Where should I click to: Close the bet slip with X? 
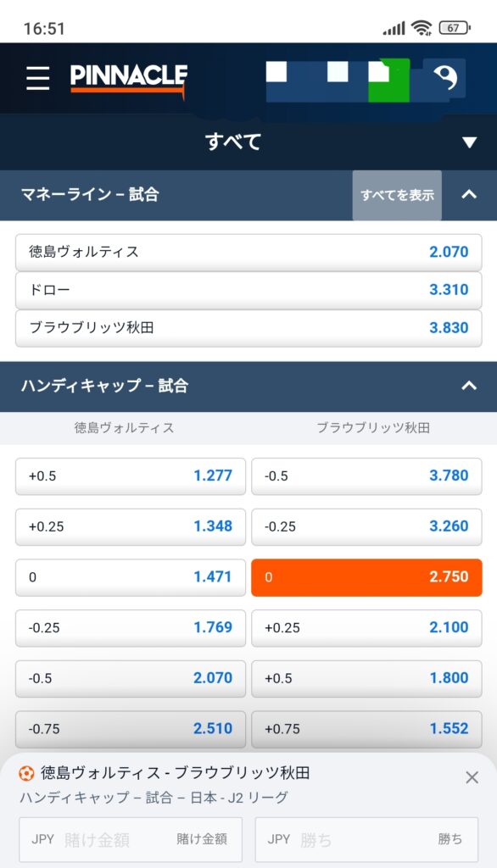click(472, 777)
